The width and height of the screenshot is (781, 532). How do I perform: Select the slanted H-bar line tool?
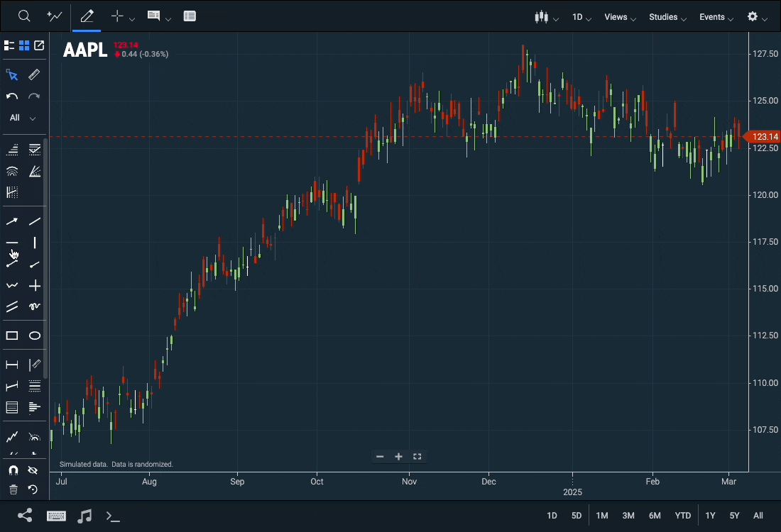coord(12,386)
